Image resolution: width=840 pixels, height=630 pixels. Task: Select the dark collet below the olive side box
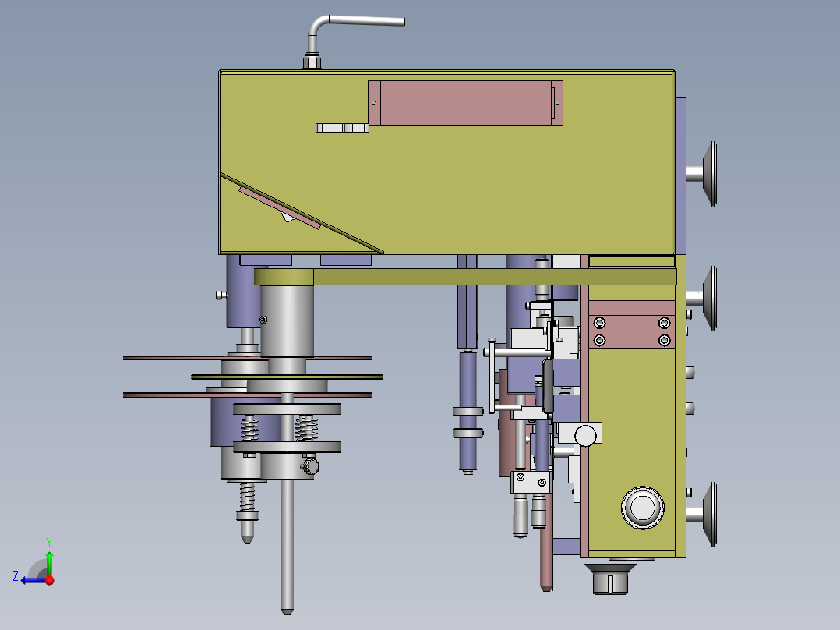(x=610, y=579)
